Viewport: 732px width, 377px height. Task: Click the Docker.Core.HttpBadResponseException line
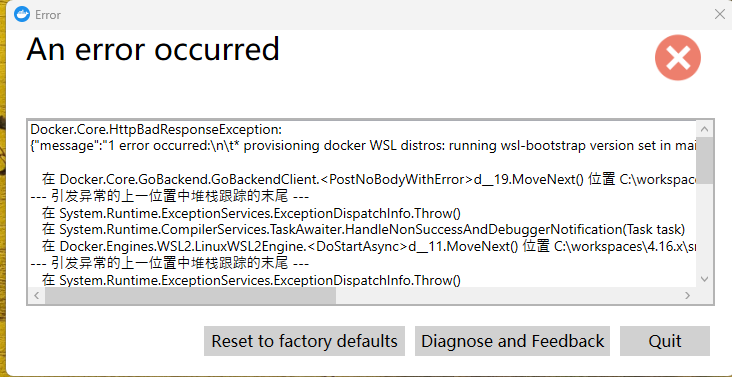(156, 129)
